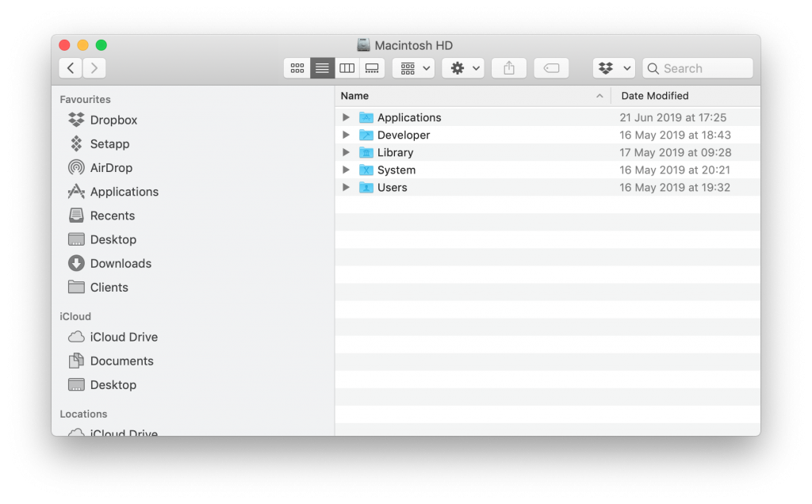The height and width of the screenshot is (504, 812).
Task: Expand the Library folder disclosure triangle
Action: 346,152
